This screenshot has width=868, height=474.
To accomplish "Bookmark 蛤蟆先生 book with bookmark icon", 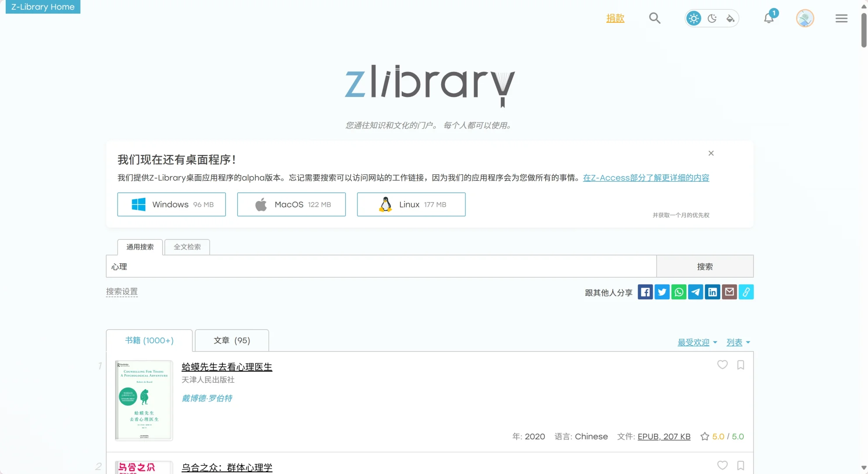I will (x=741, y=365).
